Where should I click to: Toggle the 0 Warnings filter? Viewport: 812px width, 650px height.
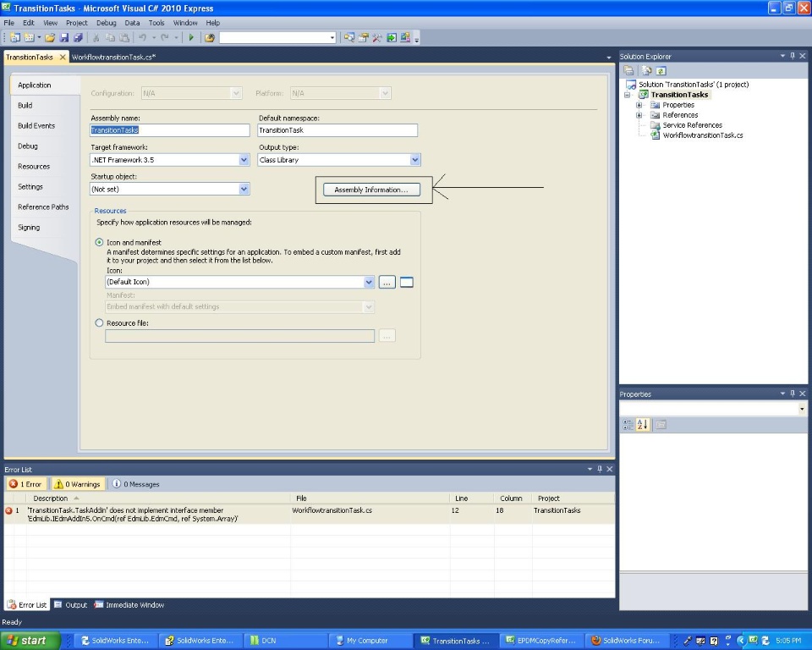(78, 483)
